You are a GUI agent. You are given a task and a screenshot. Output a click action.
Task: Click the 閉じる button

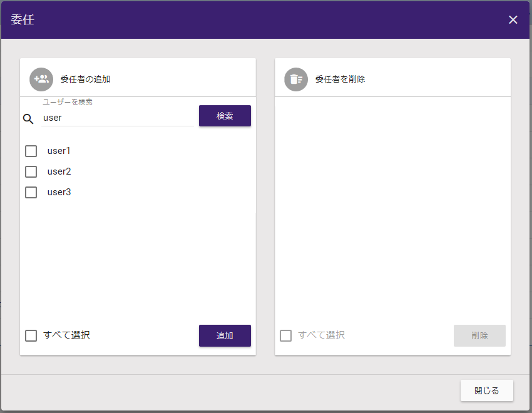[486, 390]
